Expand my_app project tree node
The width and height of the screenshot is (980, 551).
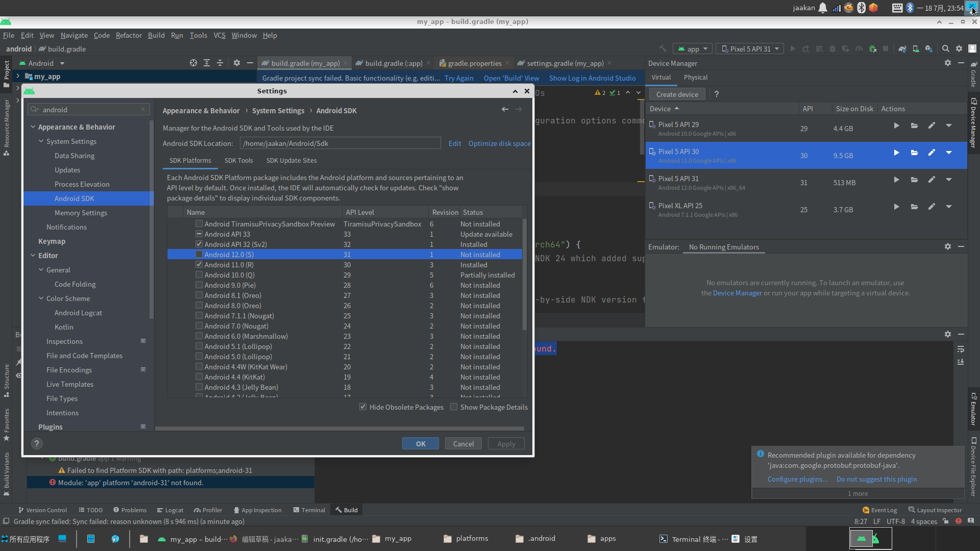tap(18, 76)
